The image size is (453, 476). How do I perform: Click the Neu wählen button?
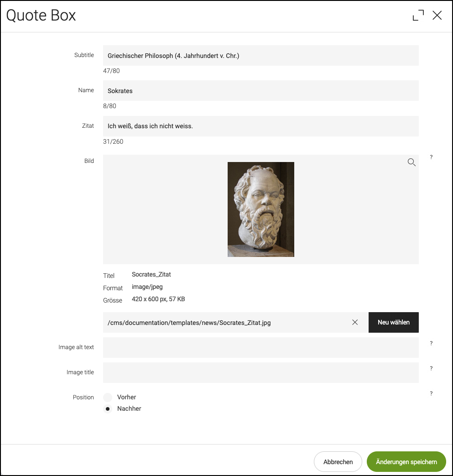click(x=394, y=322)
